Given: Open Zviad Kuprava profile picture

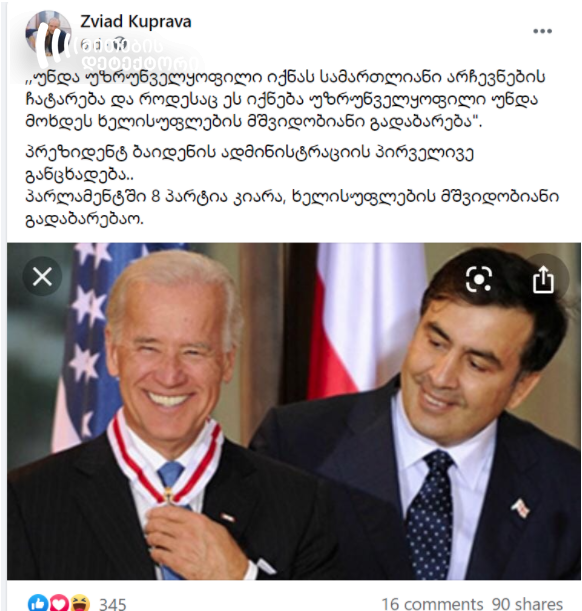Looking at the screenshot, I should coord(48,34).
